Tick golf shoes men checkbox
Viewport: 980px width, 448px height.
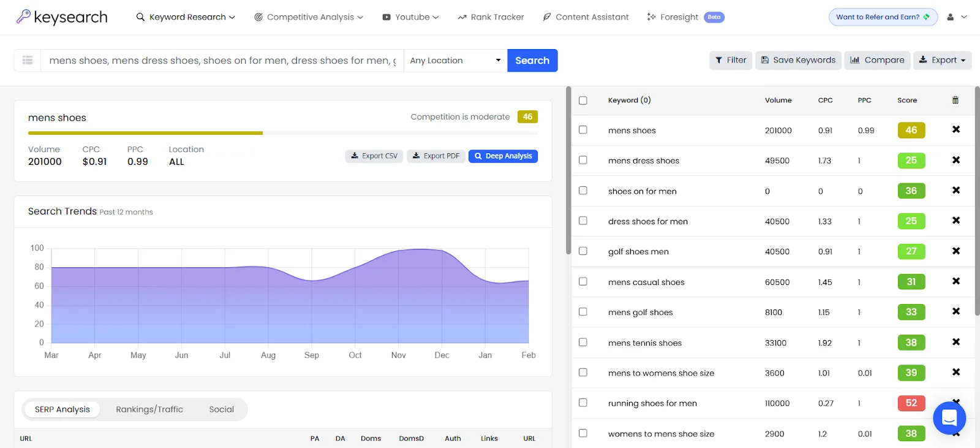tap(583, 251)
